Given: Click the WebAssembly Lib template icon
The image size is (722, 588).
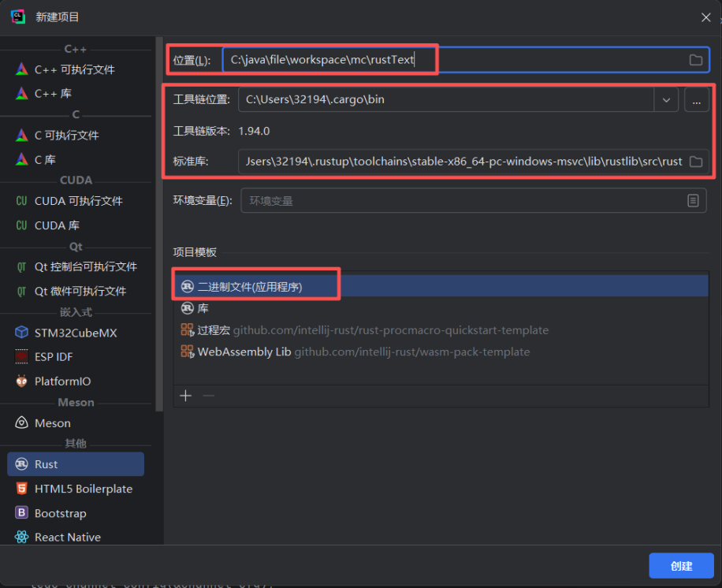Looking at the screenshot, I should click(x=188, y=352).
